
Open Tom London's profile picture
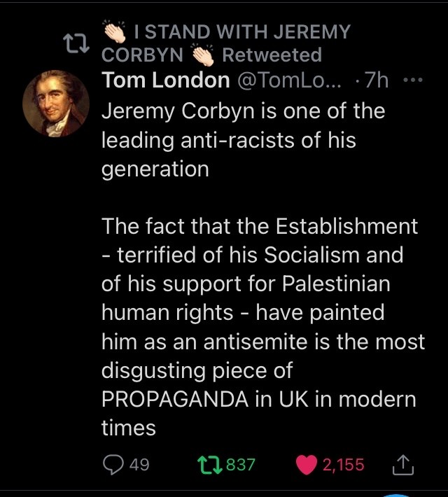coord(56,104)
